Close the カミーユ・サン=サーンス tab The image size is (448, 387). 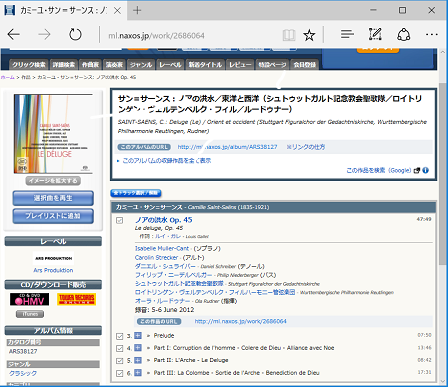(117, 11)
